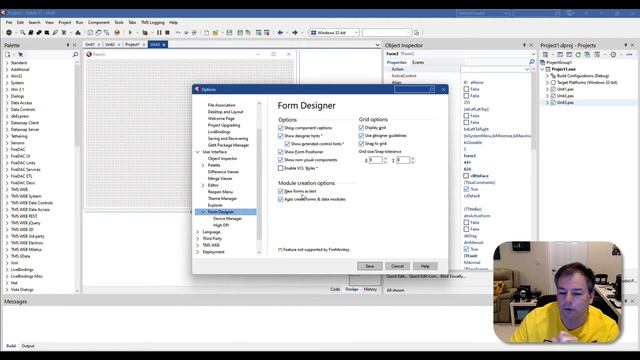
Task: Toggle Show Form Positioner checkbox
Action: pos(280,152)
